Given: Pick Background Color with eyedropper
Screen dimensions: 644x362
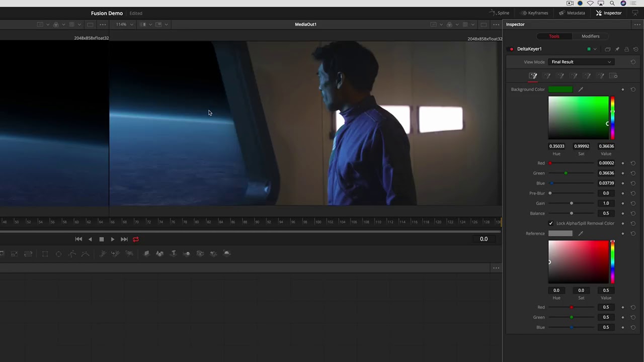Looking at the screenshot, I should click(x=581, y=89).
